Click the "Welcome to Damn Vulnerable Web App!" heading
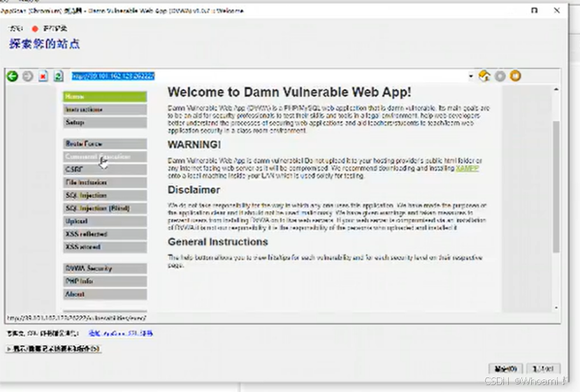The width and height of the screenshot is (580, 392). [289, 92]
